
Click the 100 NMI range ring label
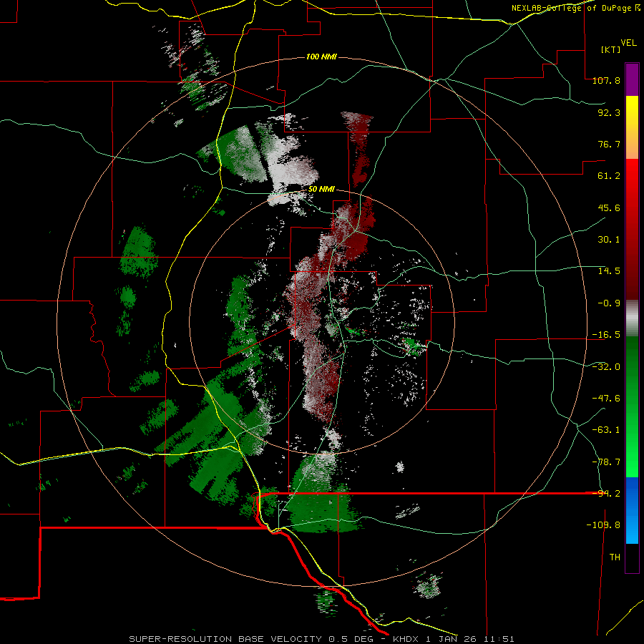tap(321, 57)
